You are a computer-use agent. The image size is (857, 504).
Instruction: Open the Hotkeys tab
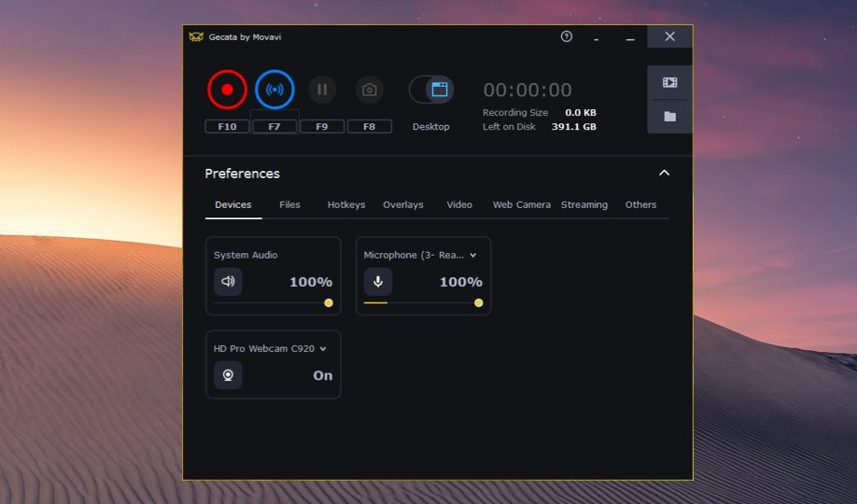346,205
